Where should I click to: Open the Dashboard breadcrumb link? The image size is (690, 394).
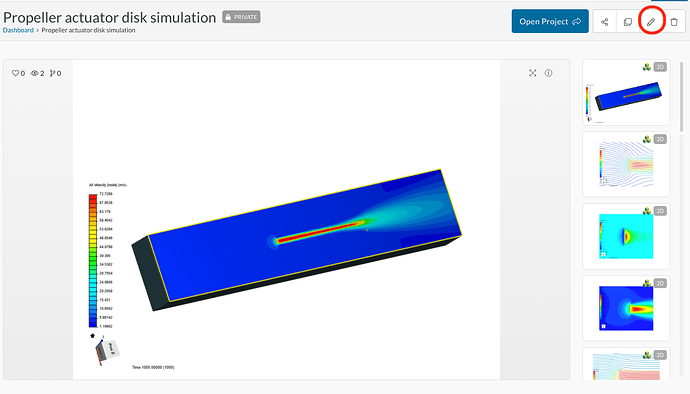pyautogui.click(x=18, y=30)
